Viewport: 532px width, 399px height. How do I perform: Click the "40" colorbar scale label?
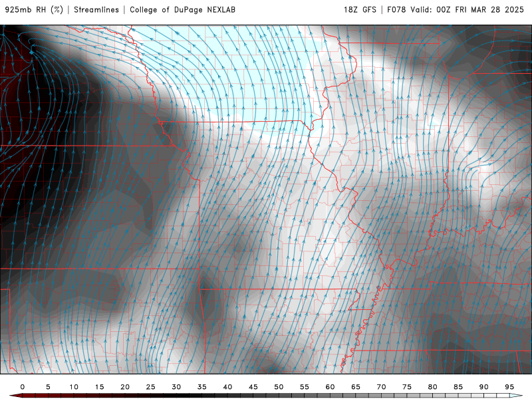[227, 387]
